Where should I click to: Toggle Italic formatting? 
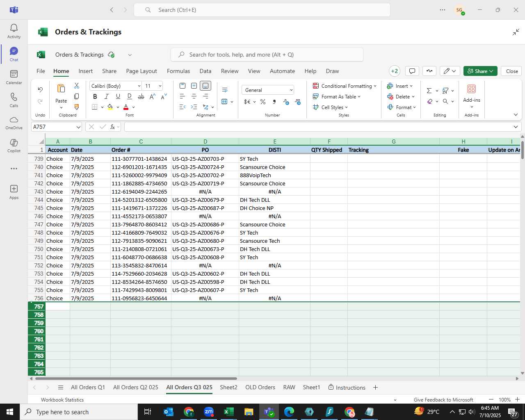[x=106, y=96]
